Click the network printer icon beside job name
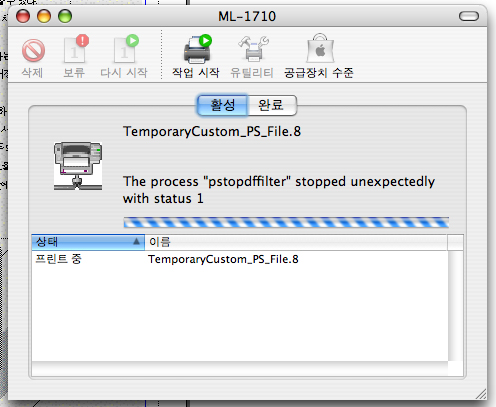This screenshot has width=496, height=407. (78, 166)
